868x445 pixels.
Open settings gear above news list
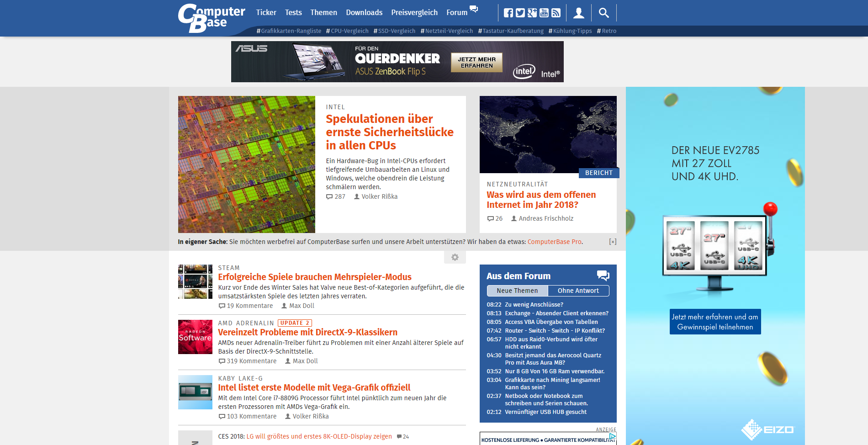455,257
